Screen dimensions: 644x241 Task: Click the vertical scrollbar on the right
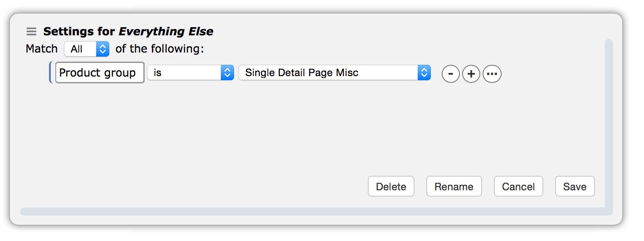tap(609, 122)
